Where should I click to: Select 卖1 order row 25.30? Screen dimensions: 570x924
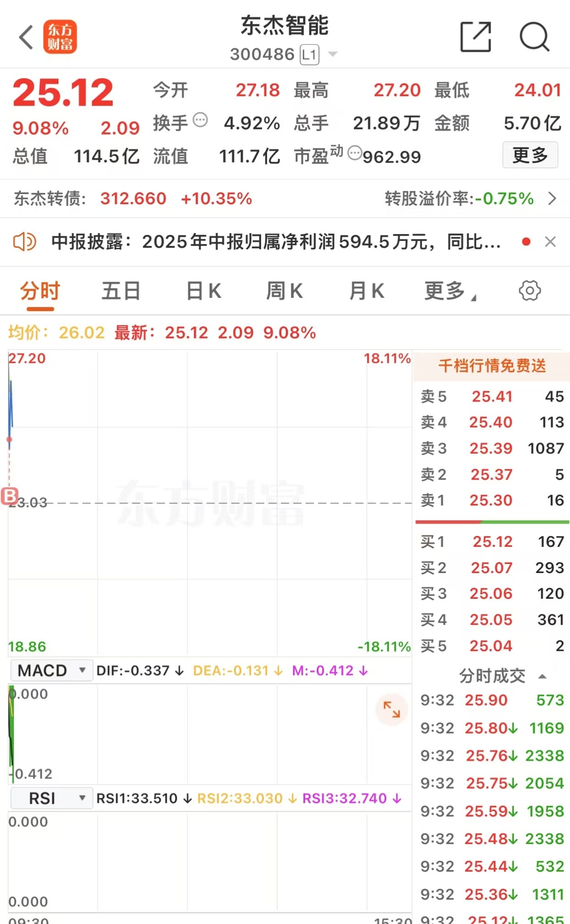pyautogui.click(x=492, y=500)
